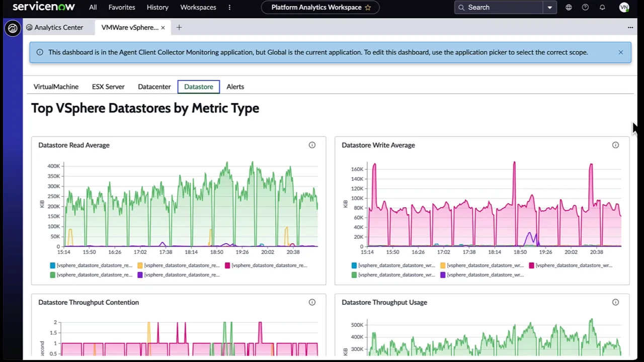Image resolution: width=644 pixels, height=362 pixels.
Task: Click the ServiceNow logo
Action: pyautogui.click(x=44, y=7)
